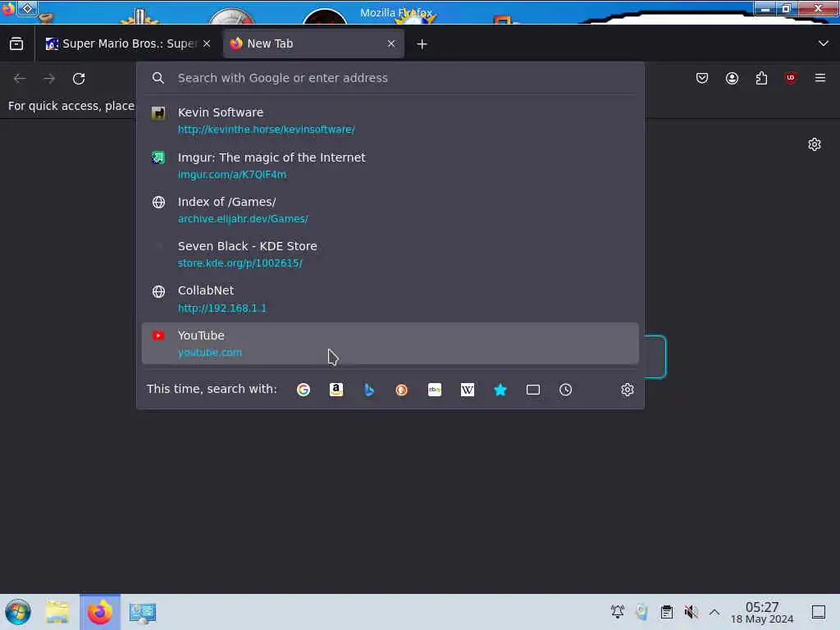Open Kevin Software suggestion
The width and height of the screenshot is (840, 630).
[390, 121]
